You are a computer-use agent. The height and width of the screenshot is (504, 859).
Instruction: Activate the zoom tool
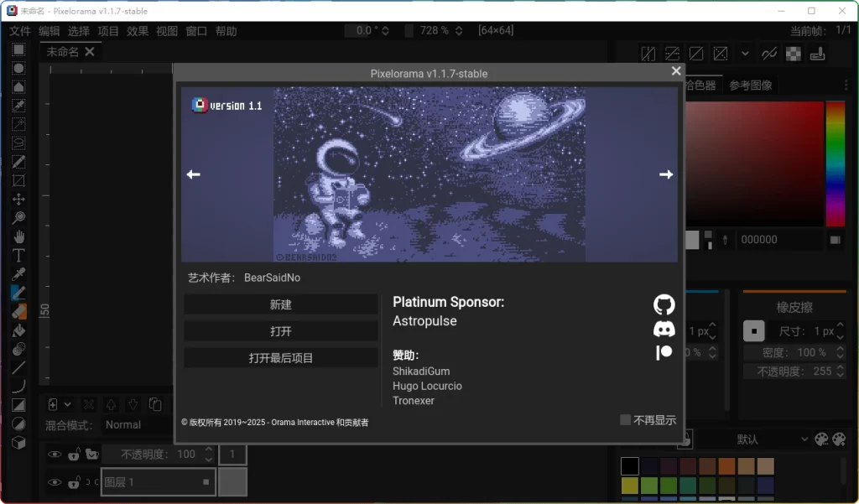pyautogui.click(x=18, y=217)
